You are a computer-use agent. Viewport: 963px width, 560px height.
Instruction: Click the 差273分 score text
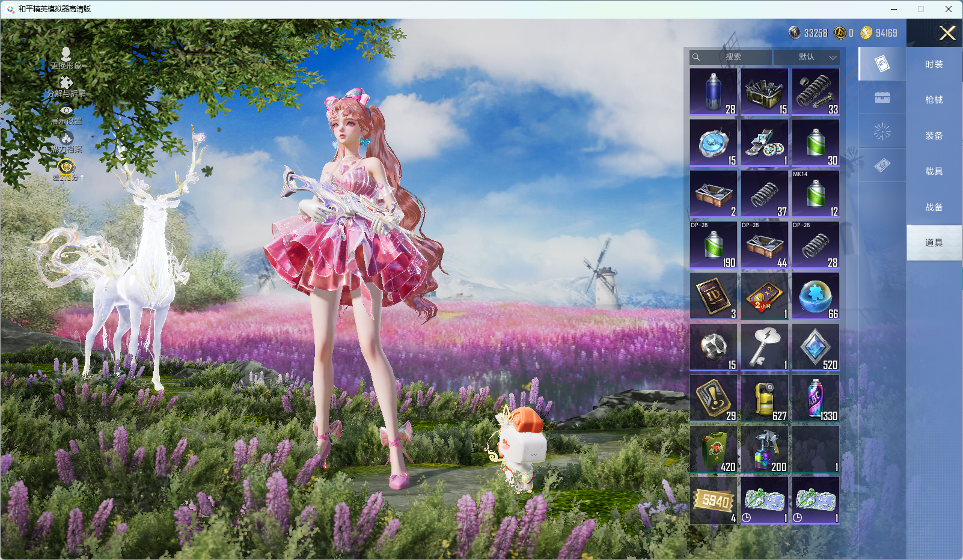pyautogui.click(x=68, y=178)
